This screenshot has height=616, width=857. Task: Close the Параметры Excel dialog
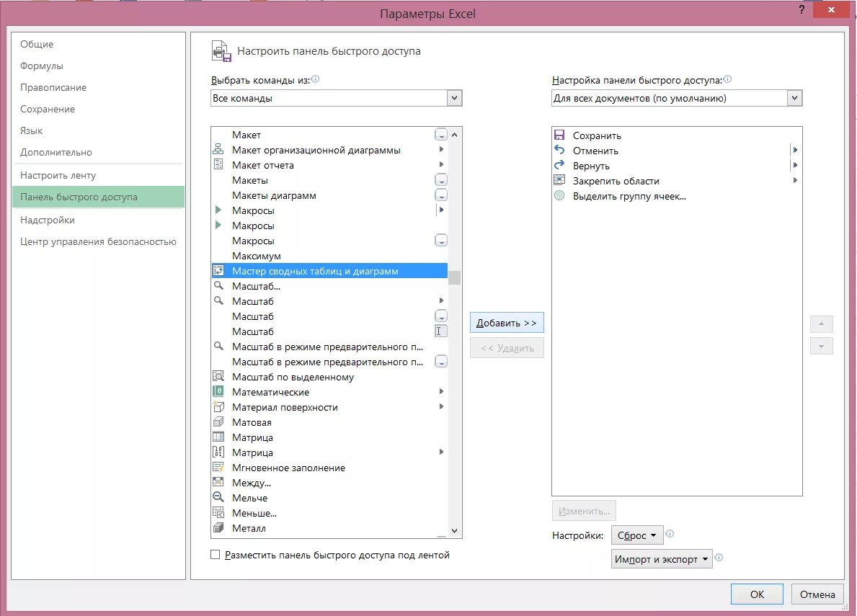[831, 10]
